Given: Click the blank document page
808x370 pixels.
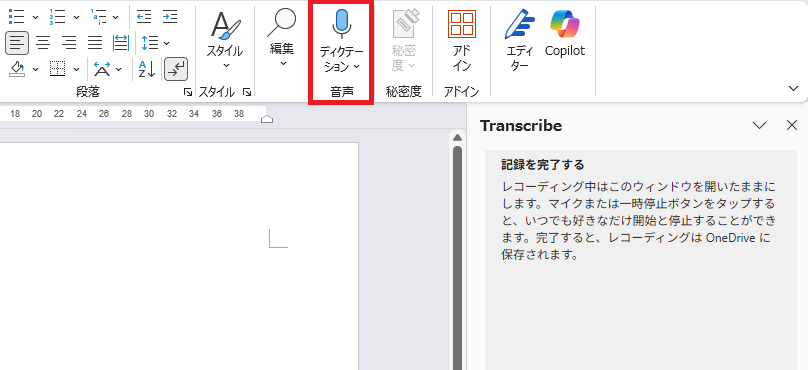Looking at the screenshot, I should tap(179, 256).
